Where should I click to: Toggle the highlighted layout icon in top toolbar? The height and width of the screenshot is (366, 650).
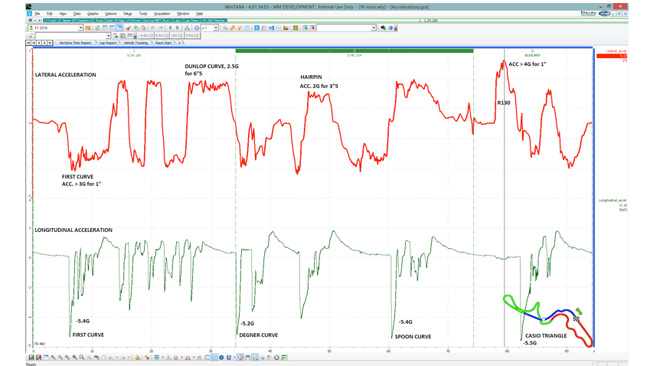(x=120, y=28)
